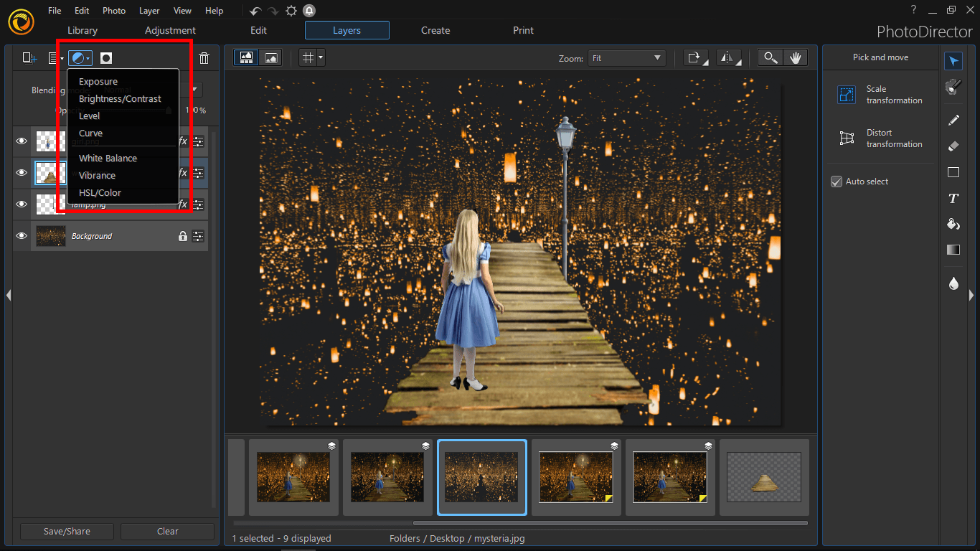Open the Zoom level dropdown
The image size is (980, 551).
(x=626, y=58)
